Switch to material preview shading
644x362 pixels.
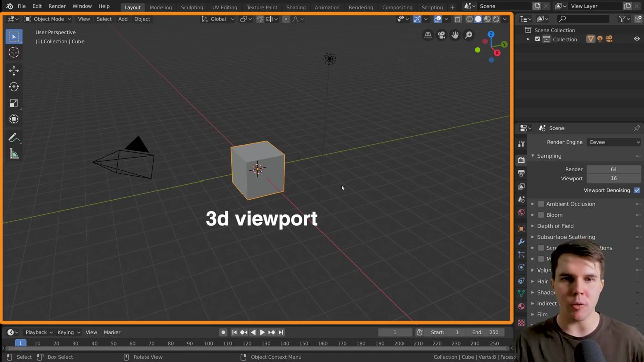[487, 19]
